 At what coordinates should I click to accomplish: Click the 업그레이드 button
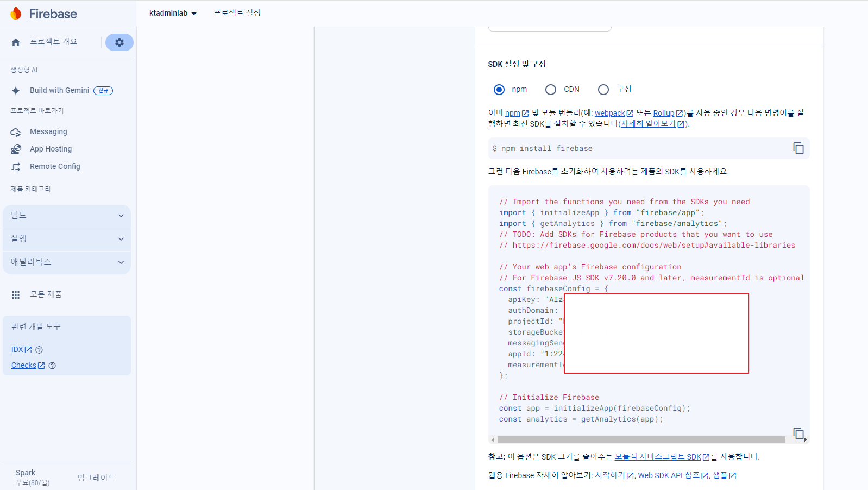click(96, 478)
